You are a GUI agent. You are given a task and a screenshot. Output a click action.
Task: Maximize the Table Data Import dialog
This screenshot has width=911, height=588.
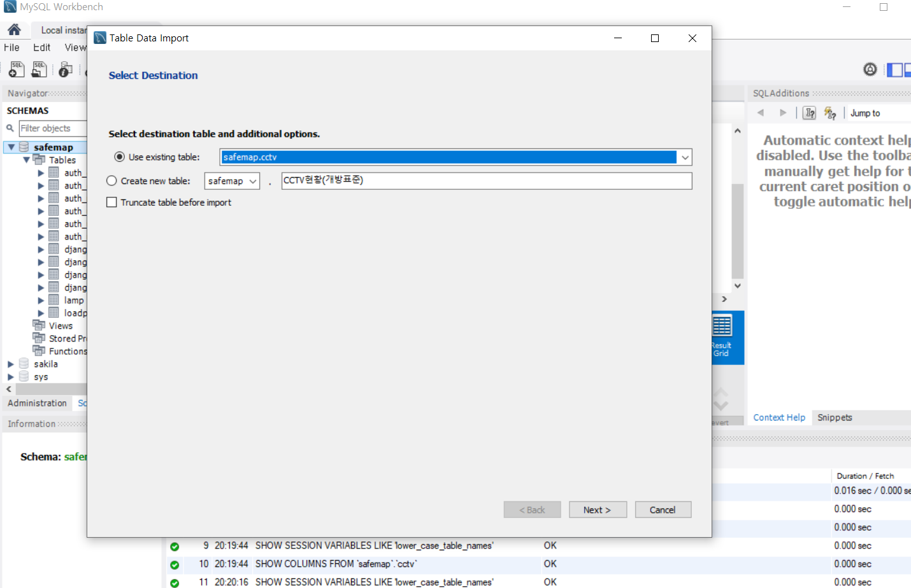(x=655, y=38)
